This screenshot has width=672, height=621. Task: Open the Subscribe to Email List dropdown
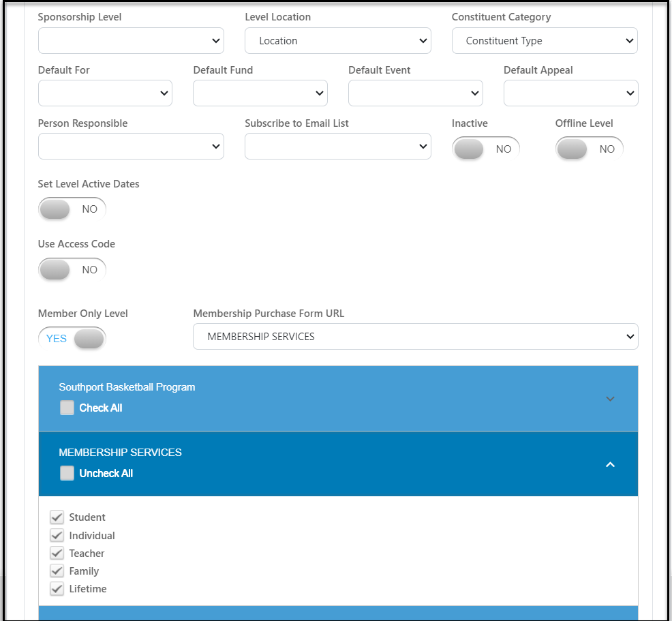point(338,146)
